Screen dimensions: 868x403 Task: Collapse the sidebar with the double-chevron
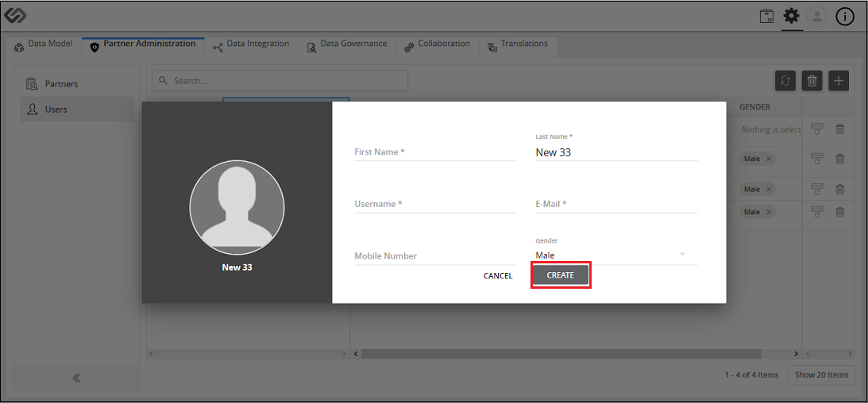click(76, 378)
